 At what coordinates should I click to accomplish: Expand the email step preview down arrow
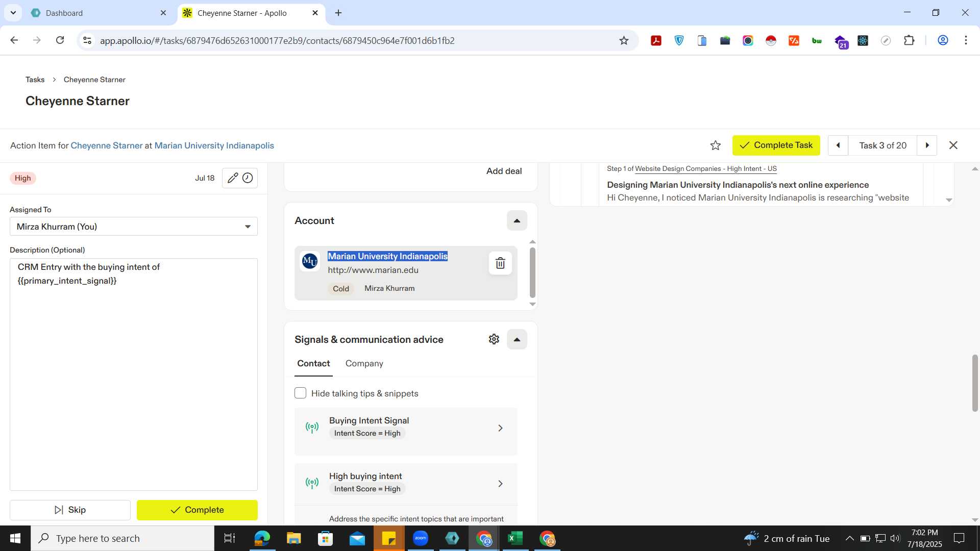[x=949, y=200]
